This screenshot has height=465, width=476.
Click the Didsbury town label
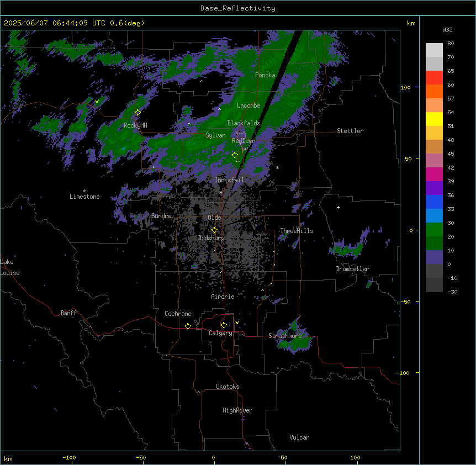pos(211,238)
